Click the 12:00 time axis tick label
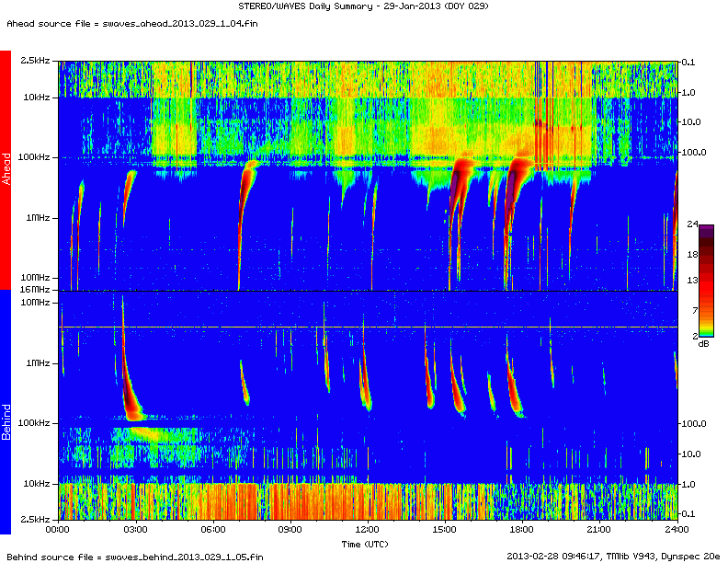This screenshot has height=563, width=728. click(x=368, y=530)
